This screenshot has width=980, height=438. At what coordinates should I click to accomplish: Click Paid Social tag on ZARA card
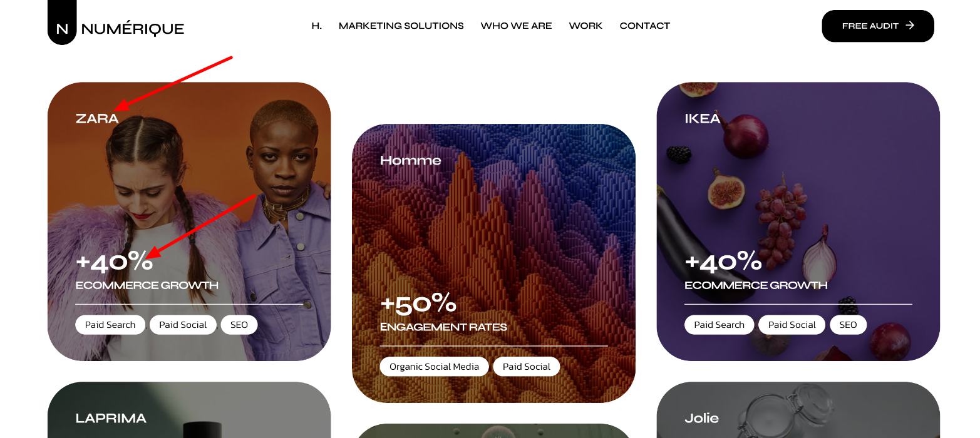183,325
